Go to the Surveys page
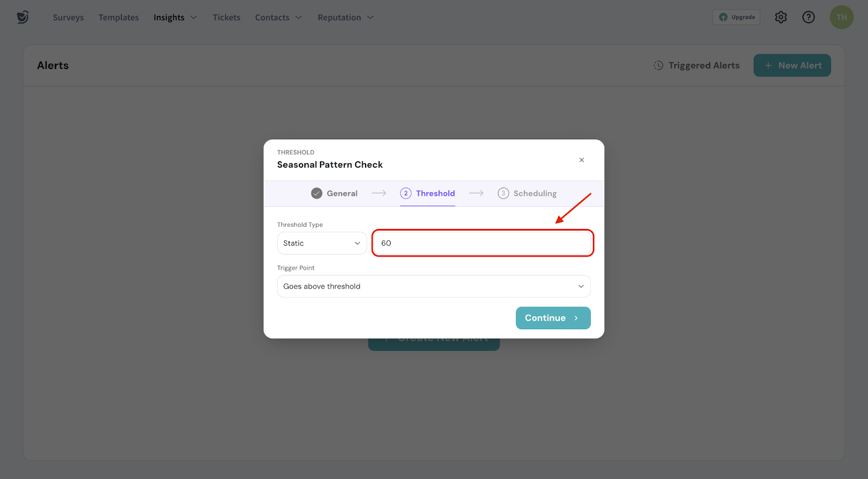The image size is (868, 479). pyautogui.click(x=68, y=17)
